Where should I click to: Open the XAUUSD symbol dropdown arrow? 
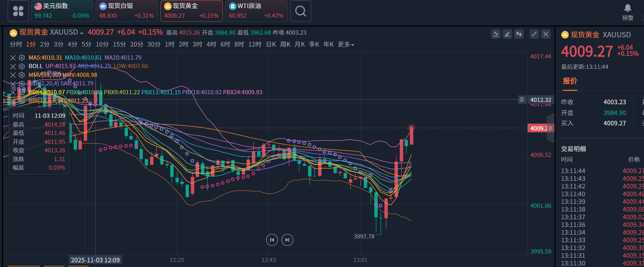(81, 33)
